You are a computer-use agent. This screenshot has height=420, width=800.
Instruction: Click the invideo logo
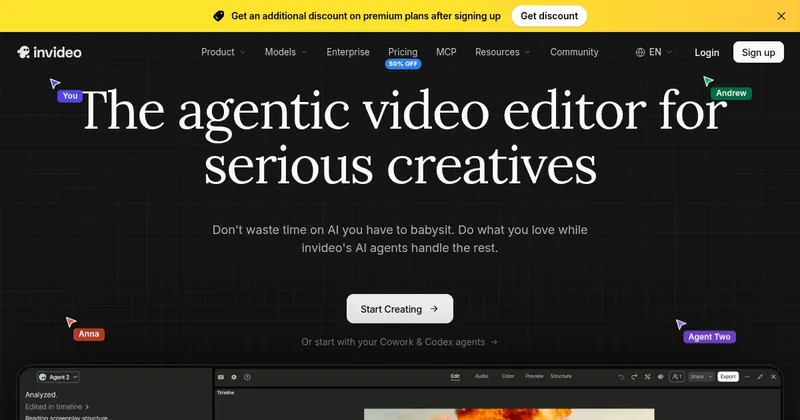click(49, 52)
